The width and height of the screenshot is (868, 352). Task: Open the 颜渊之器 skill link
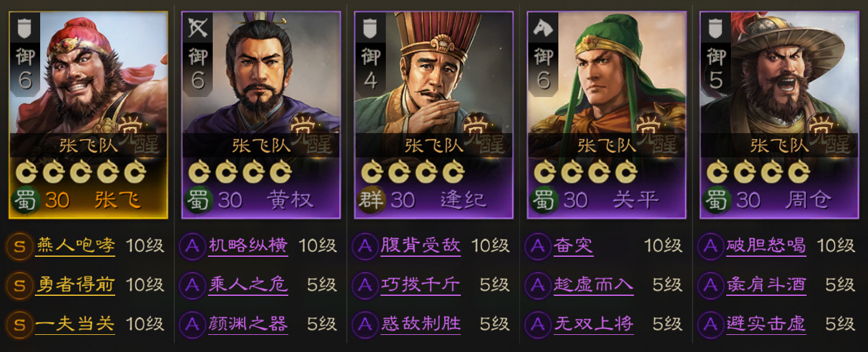(x=248, y=324)
